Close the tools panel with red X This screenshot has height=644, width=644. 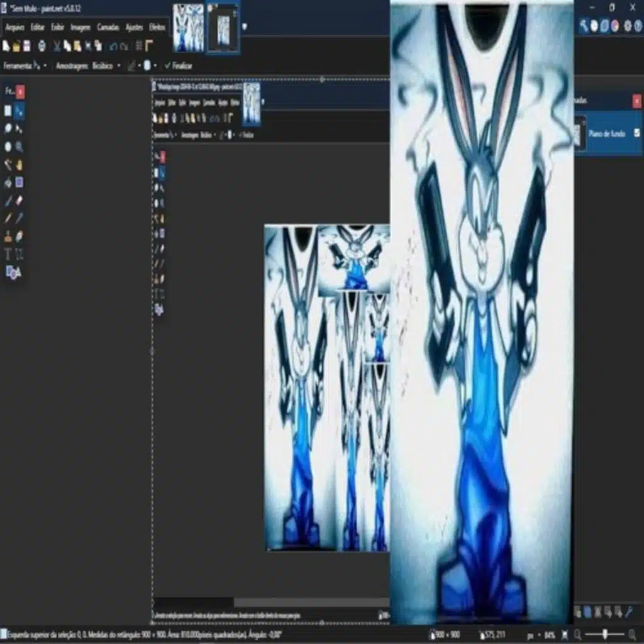click(x=21, y=92)
